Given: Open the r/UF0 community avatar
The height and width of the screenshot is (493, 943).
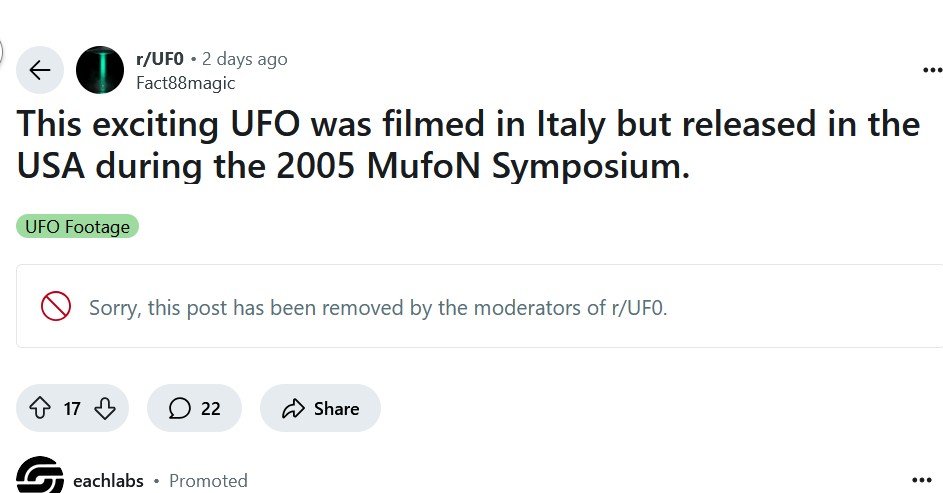Looking at the screenshot, I should pyautogui.click(x=100, y=70).
